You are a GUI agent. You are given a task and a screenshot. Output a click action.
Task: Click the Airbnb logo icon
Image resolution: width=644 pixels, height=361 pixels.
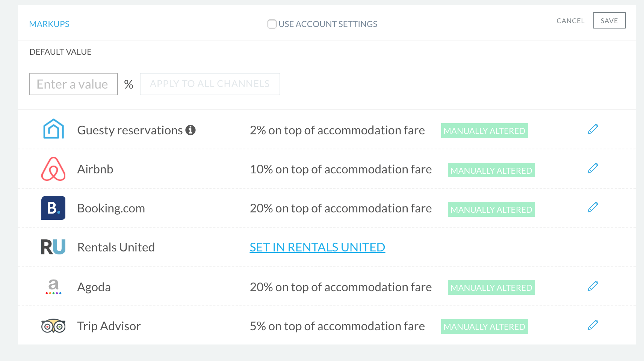(53, 169)
